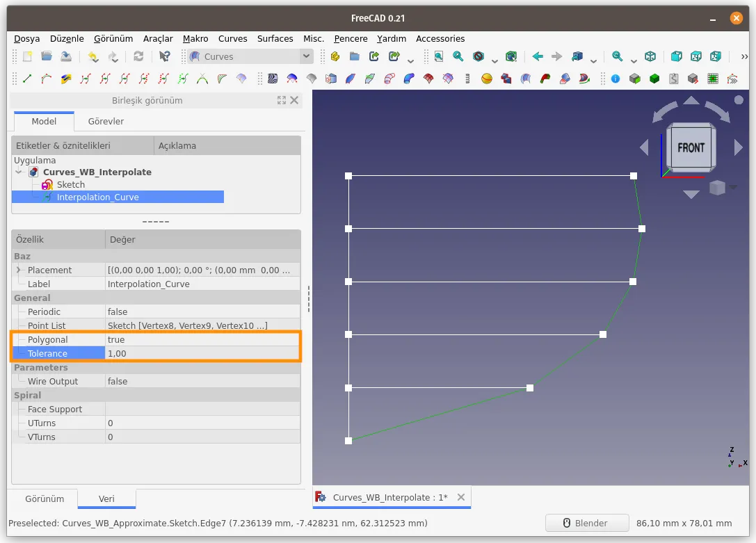Open the zoom options dropdown arrow
Image resolution: width=756 pixels, height=543 pixels.
[x=634, y=60]
